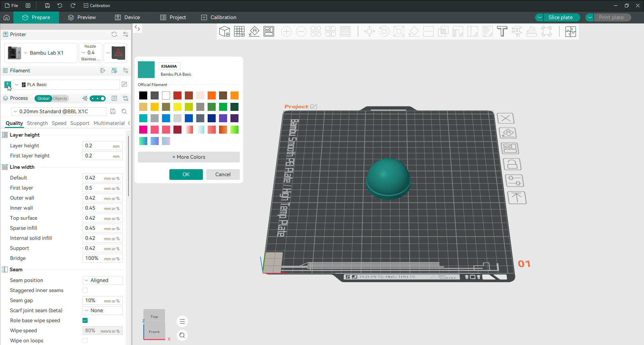Open the File menu
The height and width of the screenshot is (345, 644).
[12, 6]
